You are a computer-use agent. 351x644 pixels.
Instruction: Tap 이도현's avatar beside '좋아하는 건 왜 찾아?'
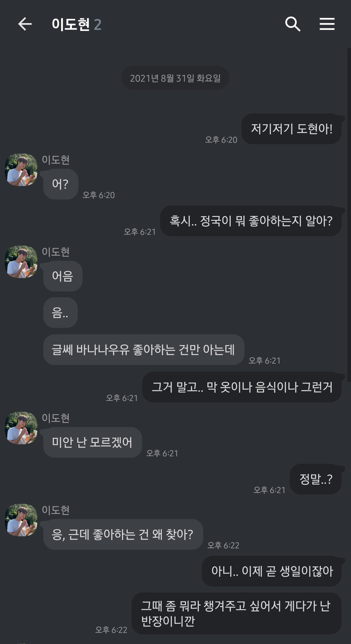(21, 520)
